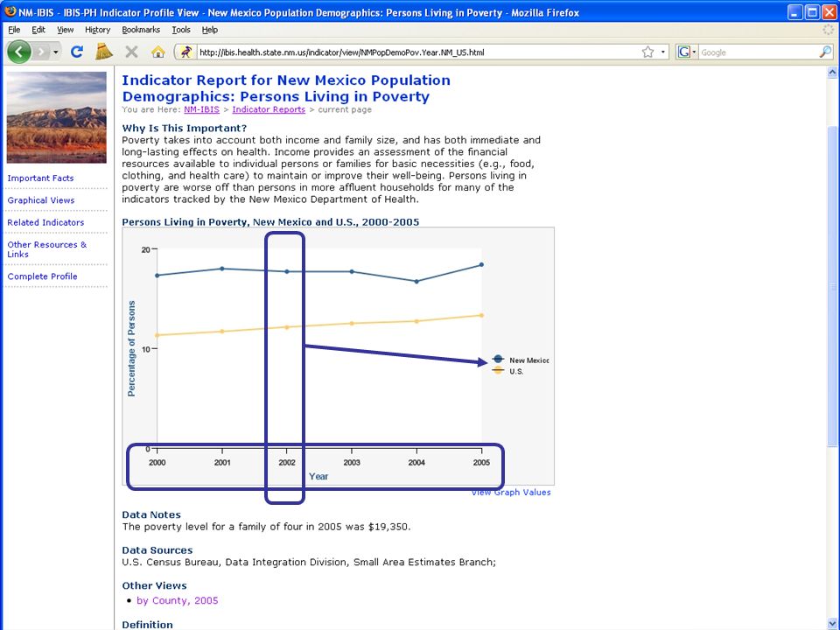Open the Related Indicators sidebar link

(45, 222)
